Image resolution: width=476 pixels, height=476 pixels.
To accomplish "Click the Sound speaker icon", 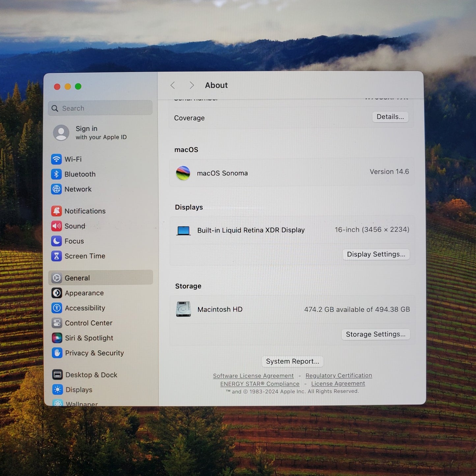I will (x=56, y=226).
